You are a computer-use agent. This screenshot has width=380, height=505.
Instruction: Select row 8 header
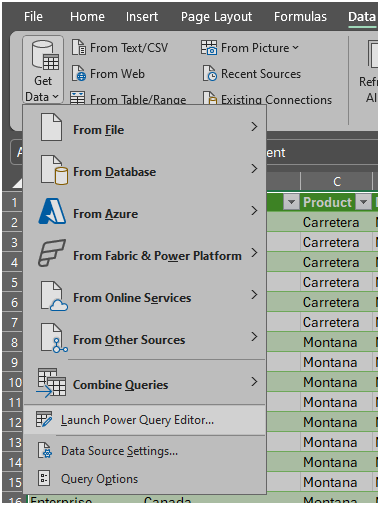tap(12, 342)
